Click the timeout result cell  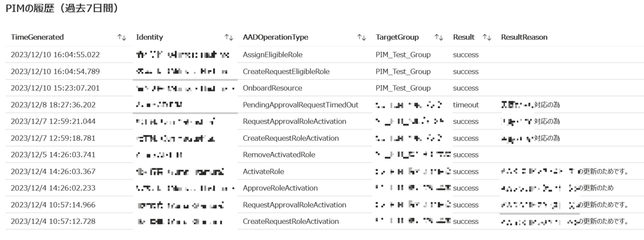pyautogui.click(x=466, y=105)
